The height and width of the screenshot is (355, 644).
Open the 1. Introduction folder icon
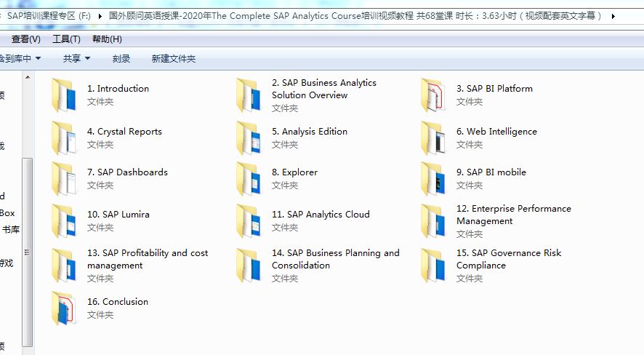64,95
